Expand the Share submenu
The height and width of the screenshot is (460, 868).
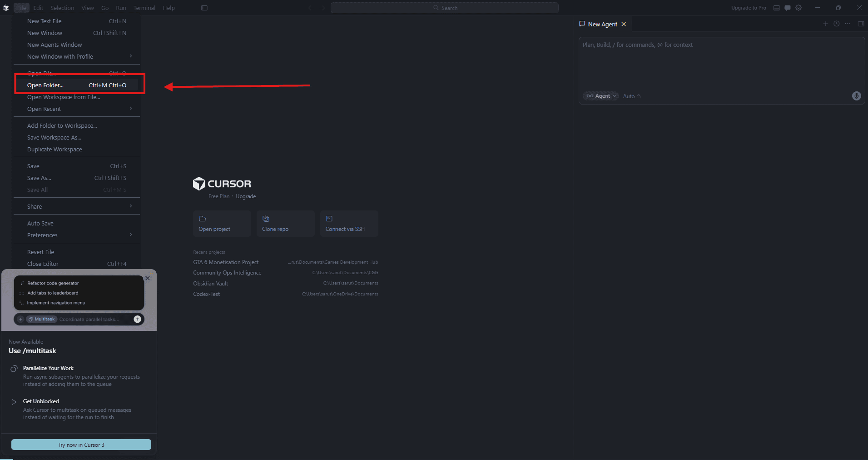77,206
